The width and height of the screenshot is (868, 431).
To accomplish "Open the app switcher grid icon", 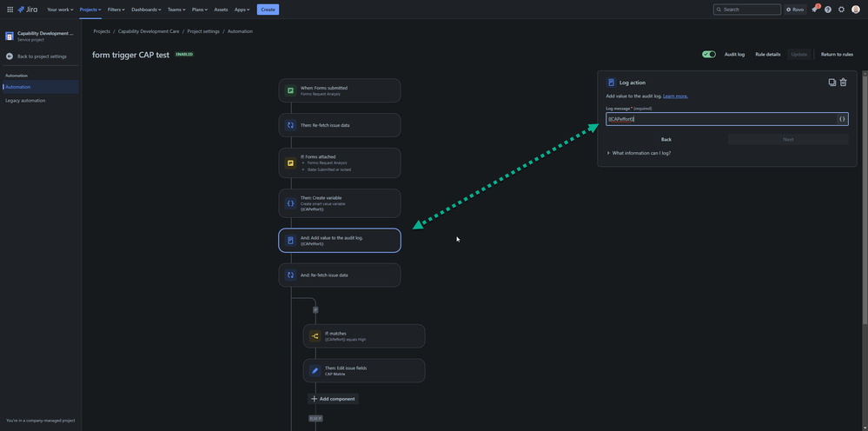I will 10,10.
